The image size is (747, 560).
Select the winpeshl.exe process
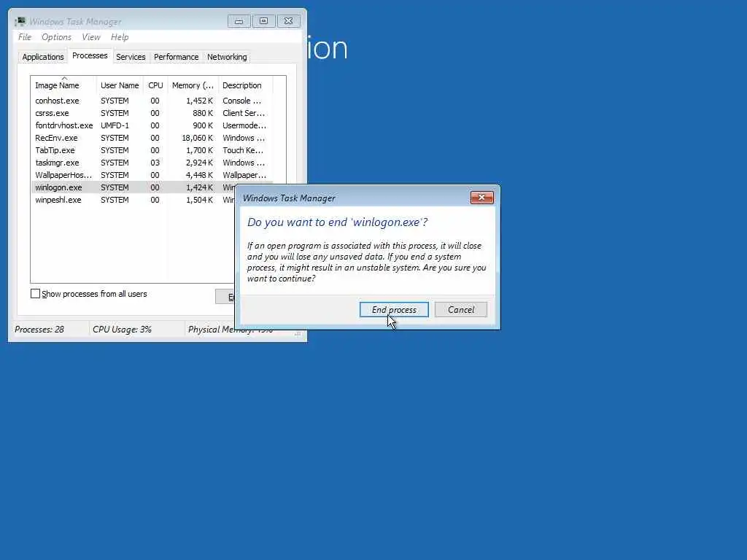[x=133, y=200]
